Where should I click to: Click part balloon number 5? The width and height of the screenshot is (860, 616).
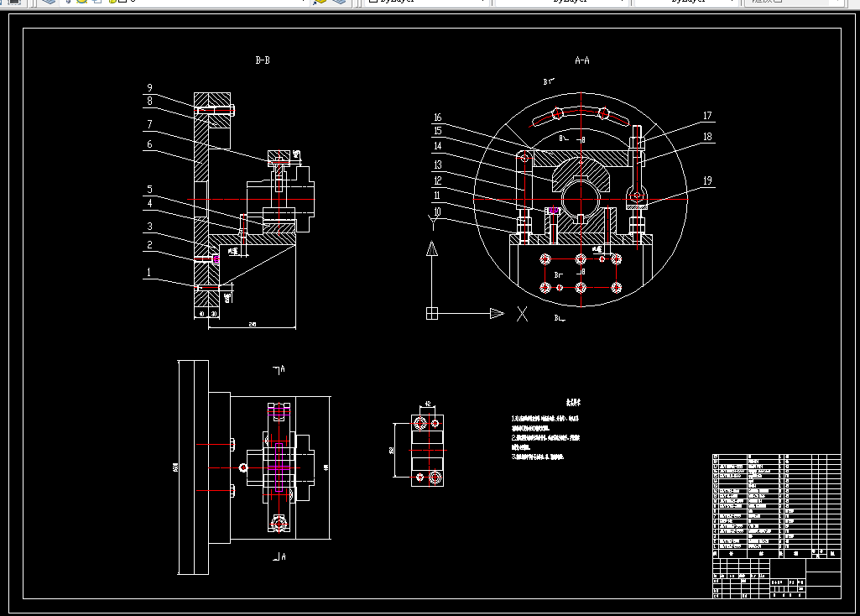[x=149, y=190]
